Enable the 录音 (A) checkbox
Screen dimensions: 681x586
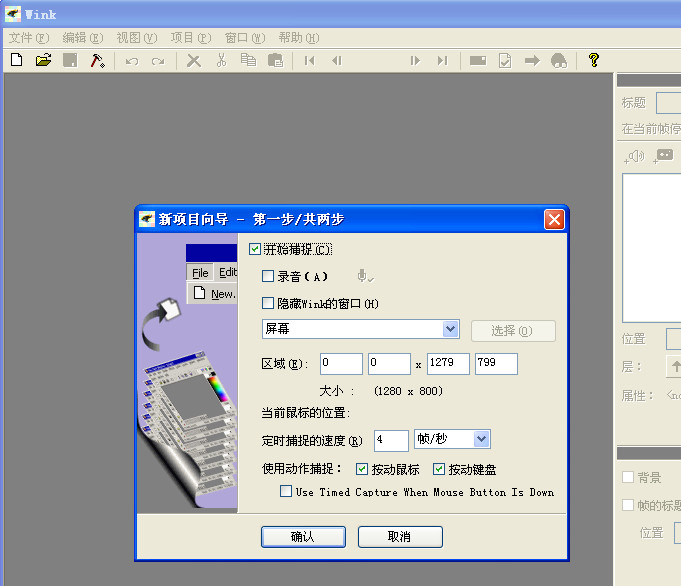pyautogui.click(x=268, y=276)
